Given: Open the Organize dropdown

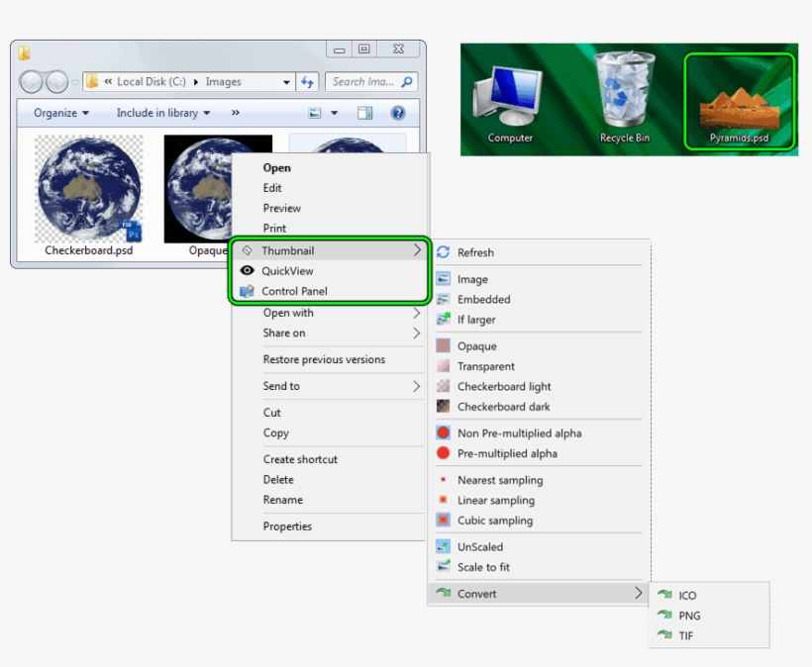Looking at the screenshot, I should click(x=59, y=112).
